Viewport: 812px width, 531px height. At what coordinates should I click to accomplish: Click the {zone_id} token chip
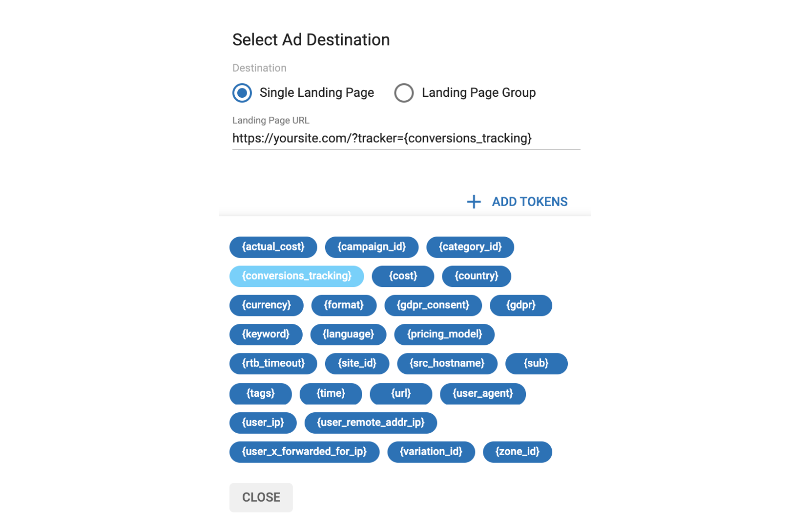click(517, 452)
